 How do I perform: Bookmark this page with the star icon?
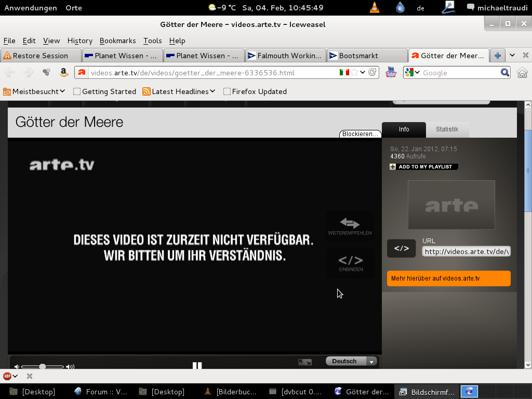pyautogui.click(x=354, y=72)
